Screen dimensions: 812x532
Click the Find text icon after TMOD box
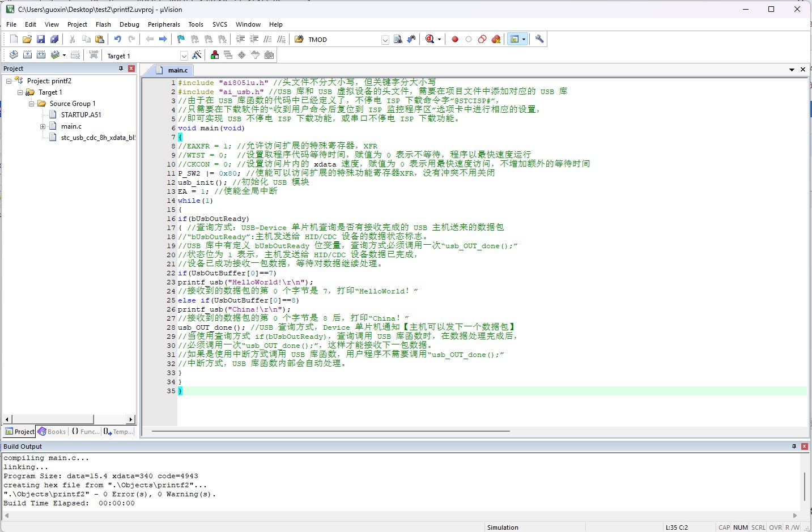click(398, 39)
